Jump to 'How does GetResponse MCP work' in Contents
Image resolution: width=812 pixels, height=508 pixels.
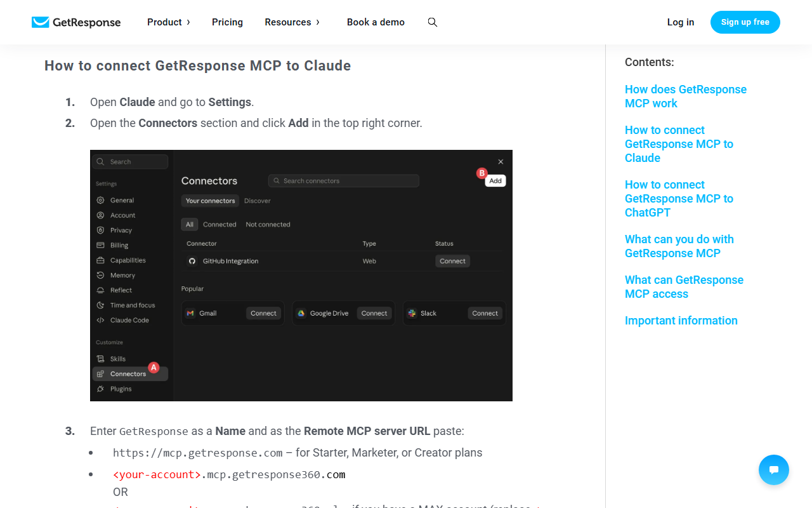tap(686, 97)
